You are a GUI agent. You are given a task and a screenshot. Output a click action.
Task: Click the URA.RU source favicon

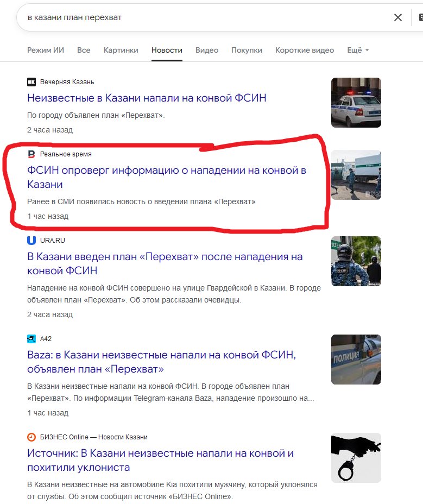point(31,241)
